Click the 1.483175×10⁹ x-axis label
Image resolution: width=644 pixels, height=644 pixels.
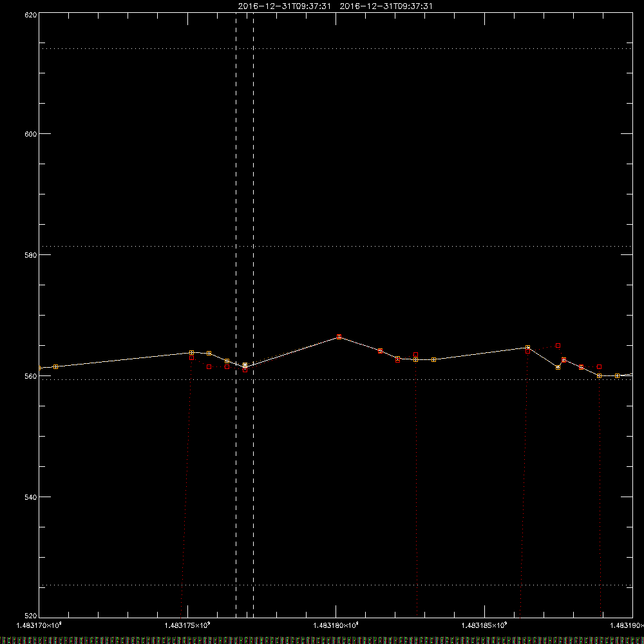(x=187, y=625)
